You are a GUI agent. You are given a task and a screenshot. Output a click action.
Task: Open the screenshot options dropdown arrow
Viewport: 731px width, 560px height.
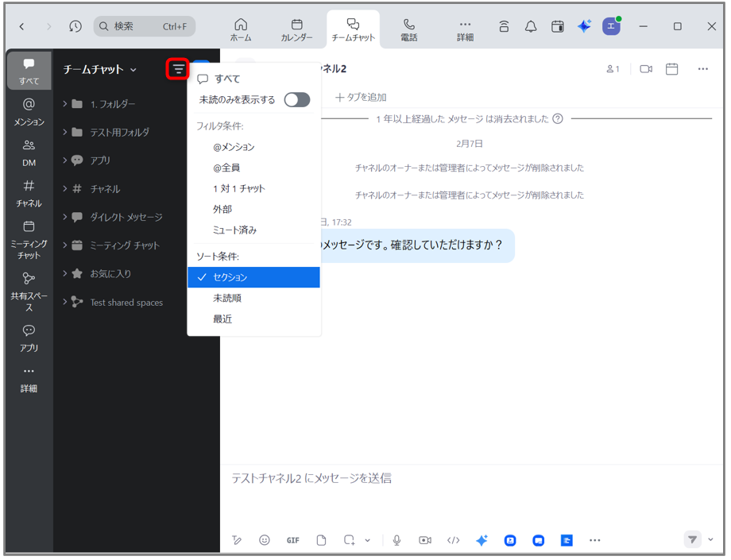[367, 540]
